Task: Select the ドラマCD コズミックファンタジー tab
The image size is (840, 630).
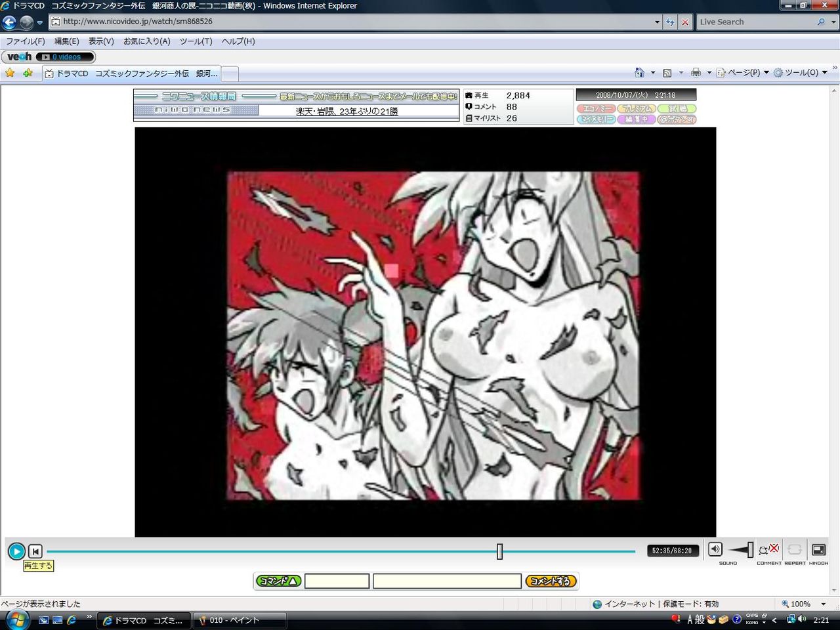Action: [x=131, y=73]
